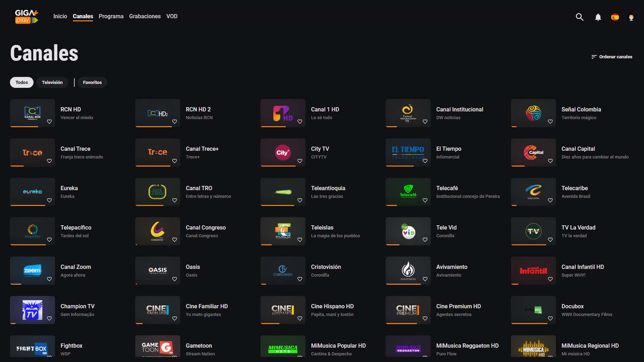Go to the Grabaciones section

[145, 16]
